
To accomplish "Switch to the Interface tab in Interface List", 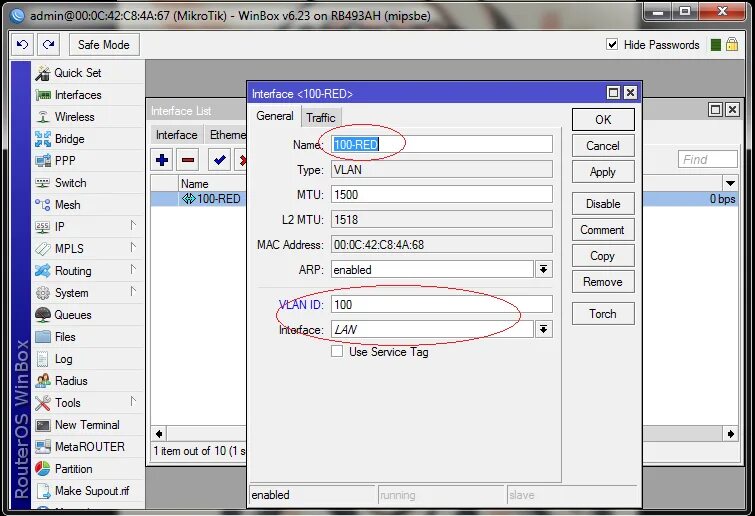I will [177, 135].
